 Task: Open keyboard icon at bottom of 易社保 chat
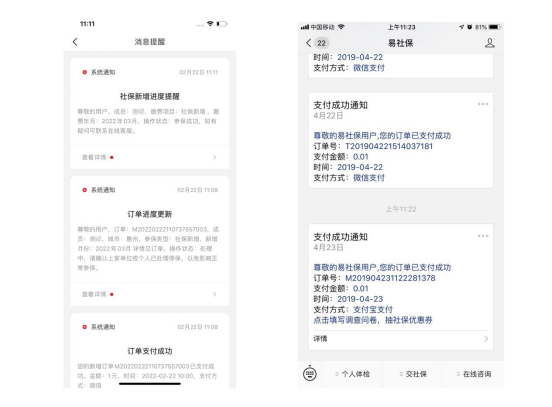[x=310, y=374]
